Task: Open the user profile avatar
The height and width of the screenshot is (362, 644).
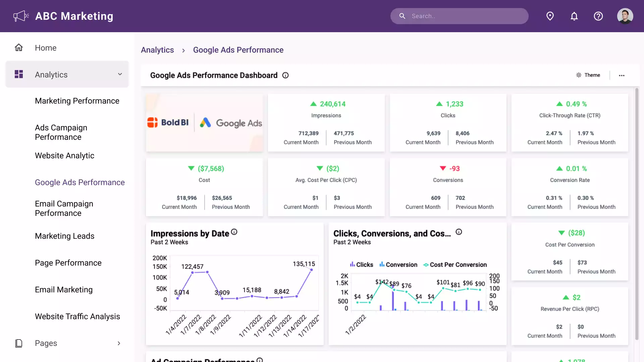Action: [625, 16]
